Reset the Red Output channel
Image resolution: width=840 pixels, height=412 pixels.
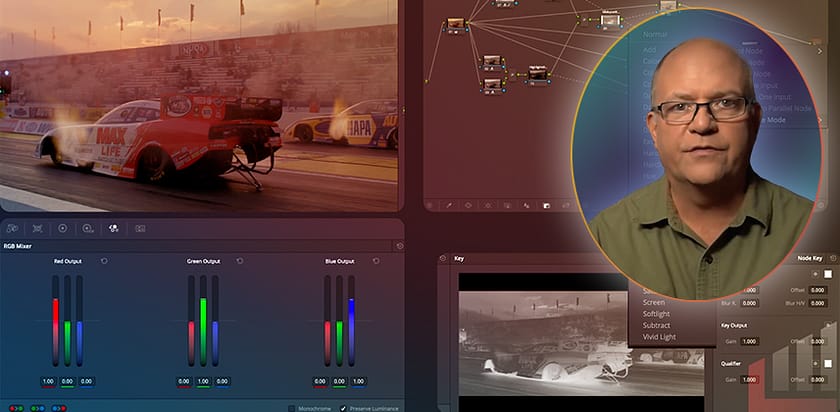point(104,261)
